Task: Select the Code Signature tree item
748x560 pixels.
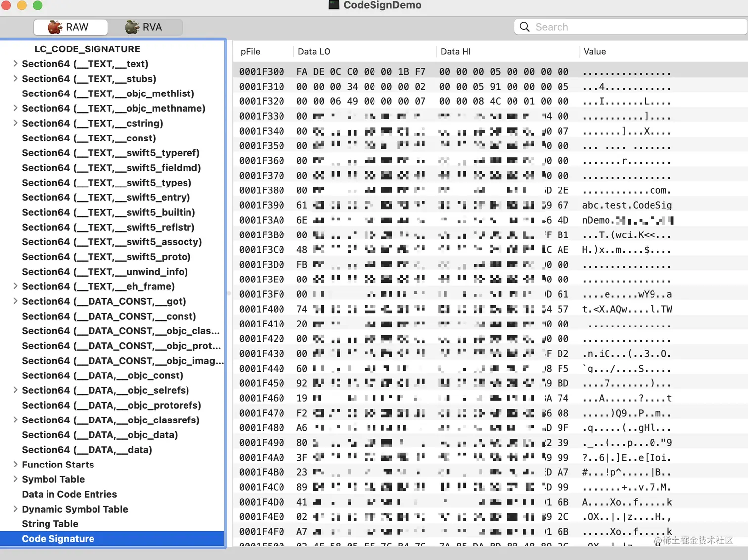Action: 112,539
